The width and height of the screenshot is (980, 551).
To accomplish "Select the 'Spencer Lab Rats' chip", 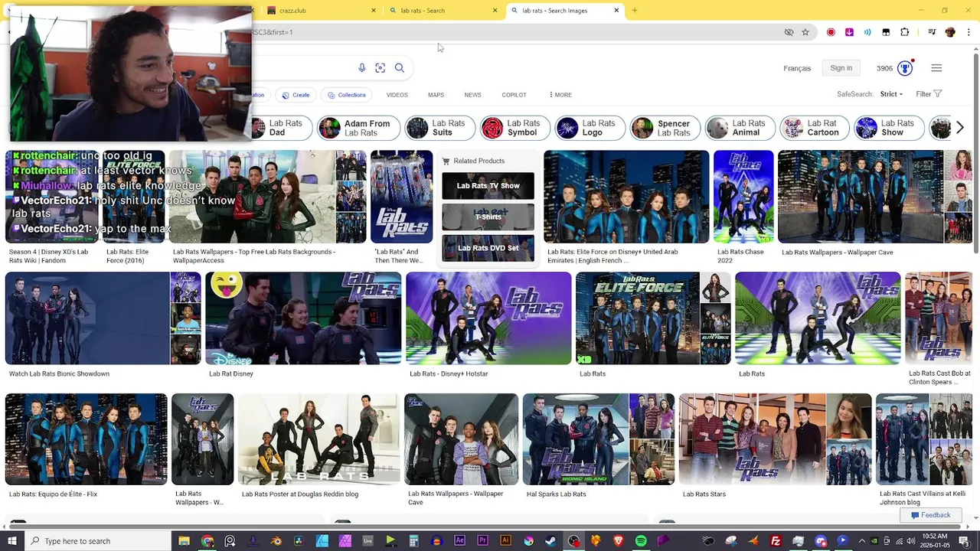I will (664, 128).
